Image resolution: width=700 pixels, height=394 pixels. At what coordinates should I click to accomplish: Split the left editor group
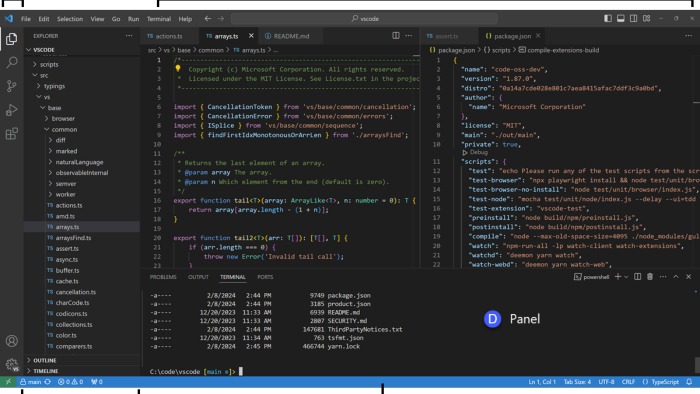click(x=396, y=36)
